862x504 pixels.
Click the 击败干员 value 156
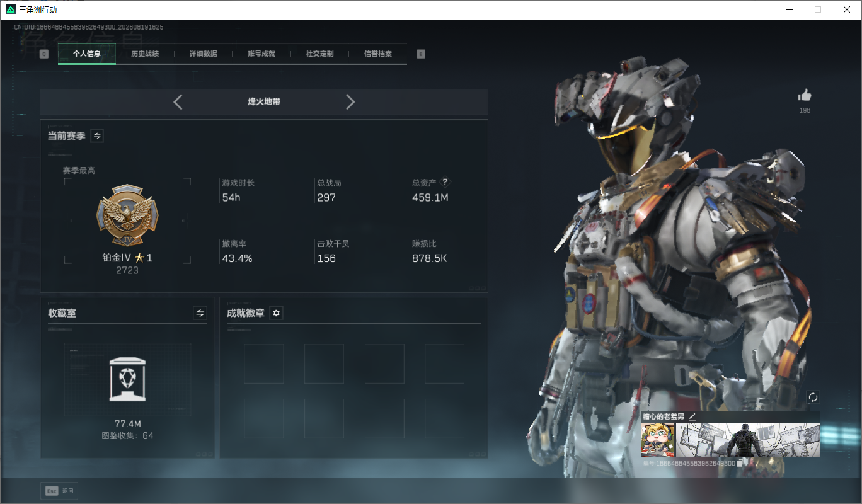click(x=326, y=258)
